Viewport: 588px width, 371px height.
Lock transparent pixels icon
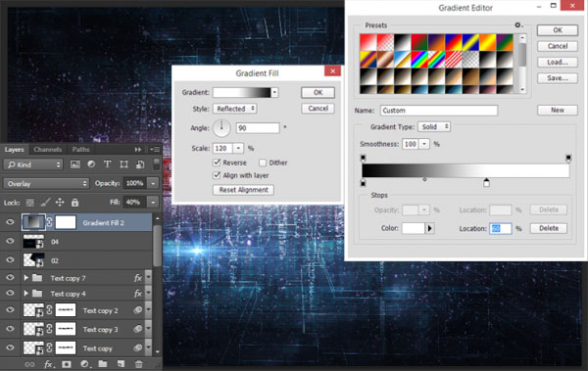pos(30,203)
